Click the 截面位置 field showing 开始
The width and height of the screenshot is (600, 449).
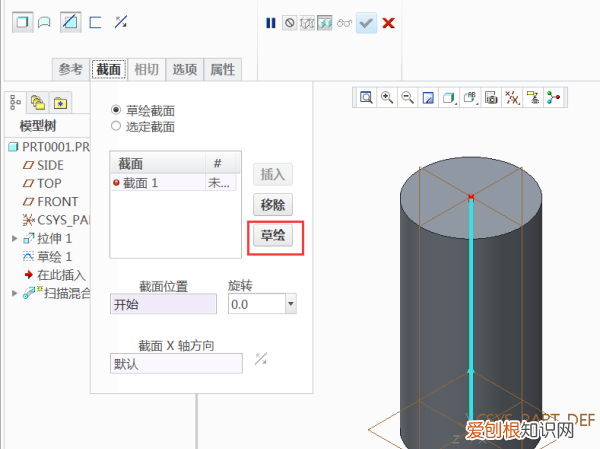(x=163, y=304)
